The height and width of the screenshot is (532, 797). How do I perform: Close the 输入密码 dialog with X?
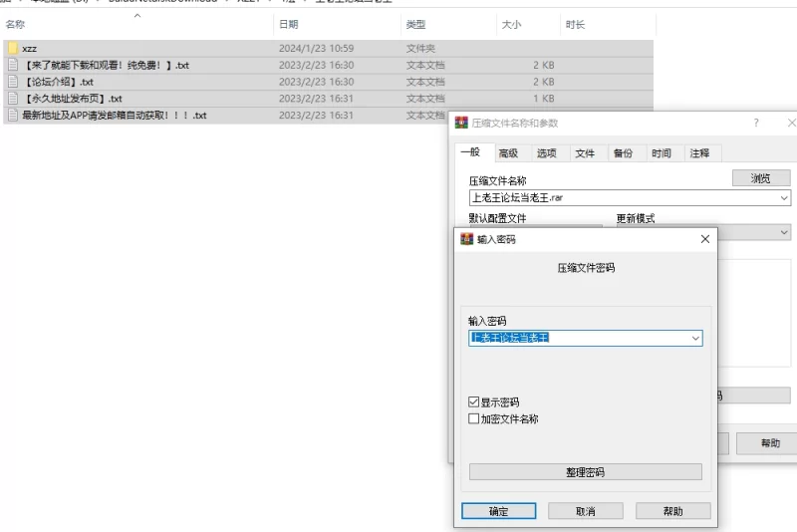click(704, 239)
